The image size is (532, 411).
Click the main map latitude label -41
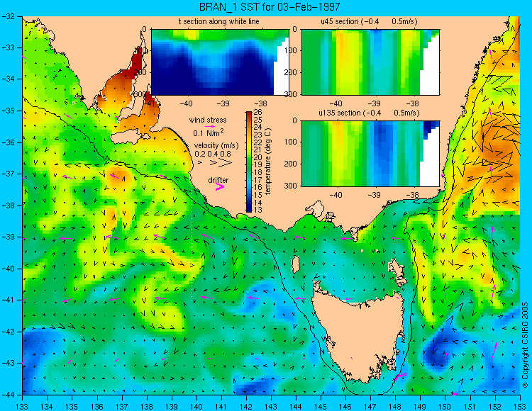pyautogui.click(x=8, y=300)
